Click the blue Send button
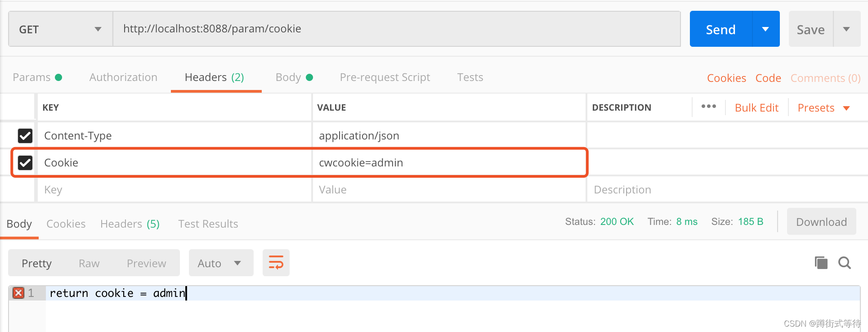 720,29
